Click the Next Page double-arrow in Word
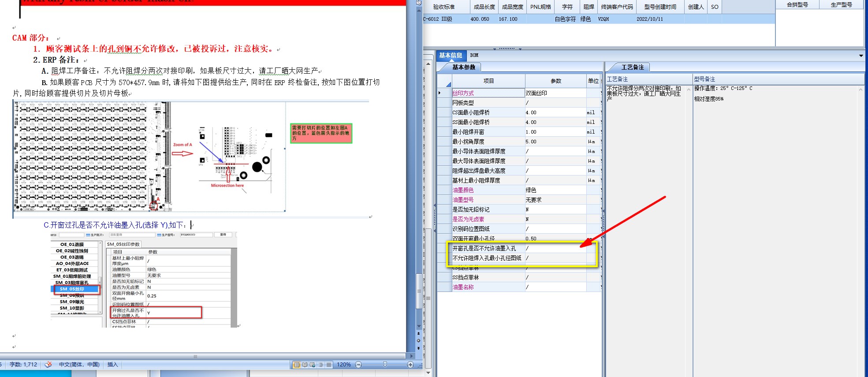868x377 pixels. point(418,348)
